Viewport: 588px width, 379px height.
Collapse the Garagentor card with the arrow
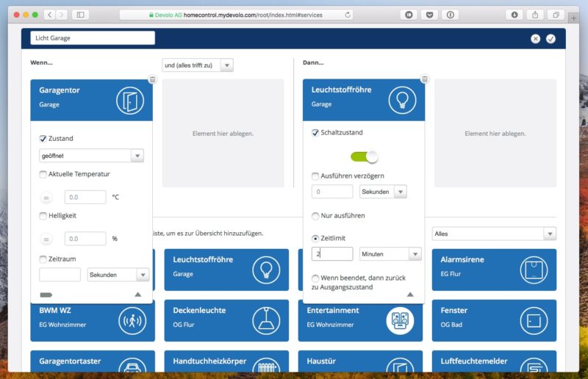(137, 295)
